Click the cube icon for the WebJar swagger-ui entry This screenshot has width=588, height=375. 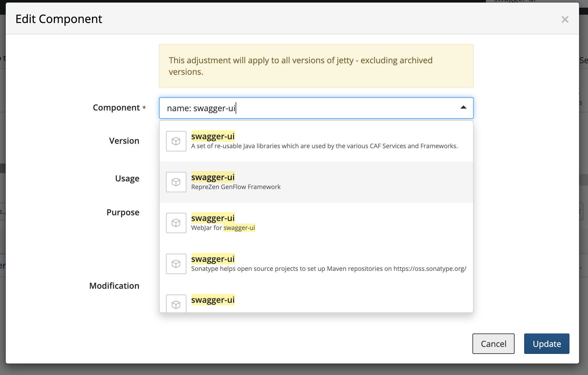[x=176, y=223]
